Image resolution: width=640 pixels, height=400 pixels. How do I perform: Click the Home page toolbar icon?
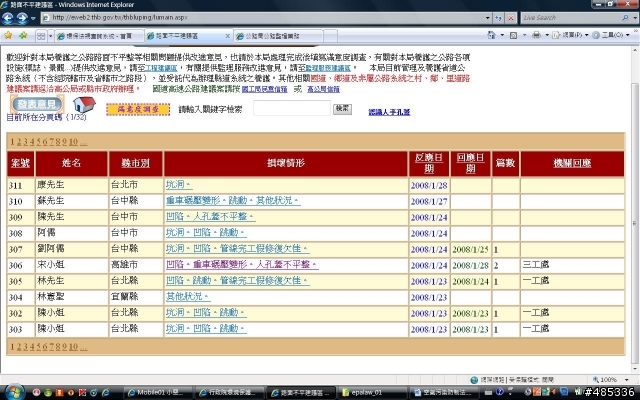click(x=491, y=35)
